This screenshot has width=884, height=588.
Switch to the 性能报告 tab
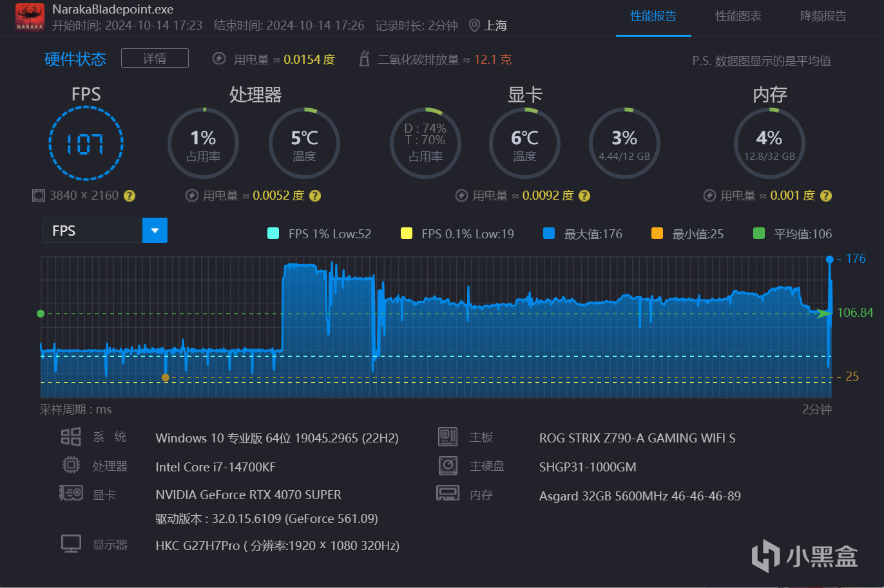pyautogui.click(x=653, y=16)
